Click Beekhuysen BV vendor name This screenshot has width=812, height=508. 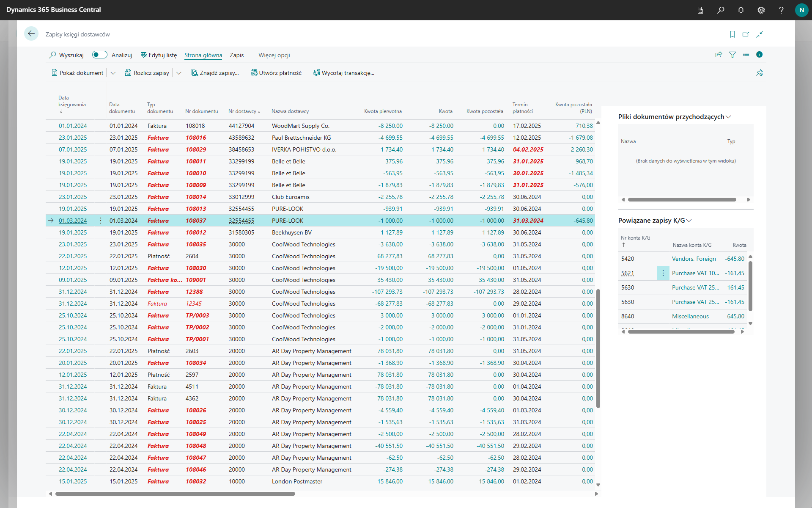point(292,232)
